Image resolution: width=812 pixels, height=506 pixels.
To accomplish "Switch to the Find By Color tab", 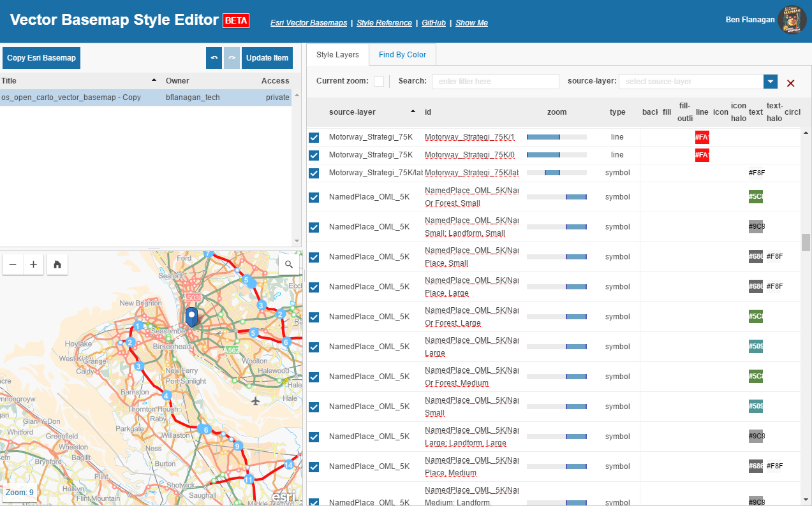I will coord(402,54).
